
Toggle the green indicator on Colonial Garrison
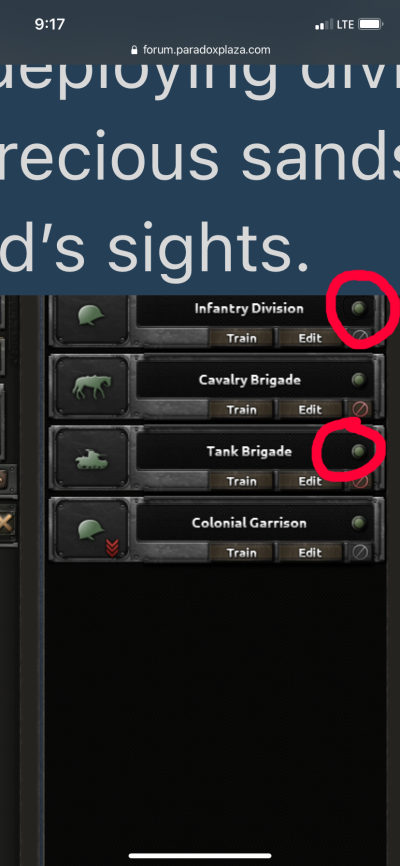pyautogui.click(x=359, y=522)
